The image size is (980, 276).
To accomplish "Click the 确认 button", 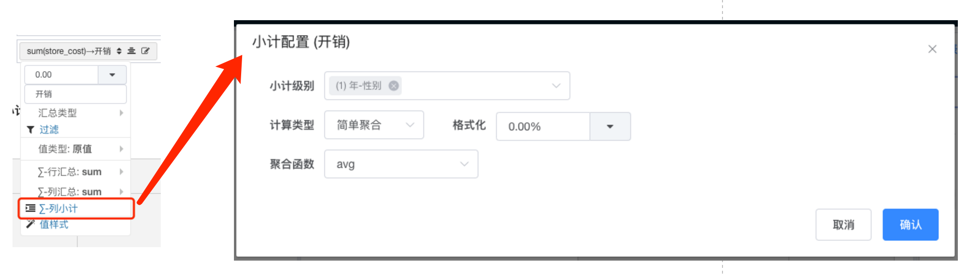I will [x=910, y=225].
